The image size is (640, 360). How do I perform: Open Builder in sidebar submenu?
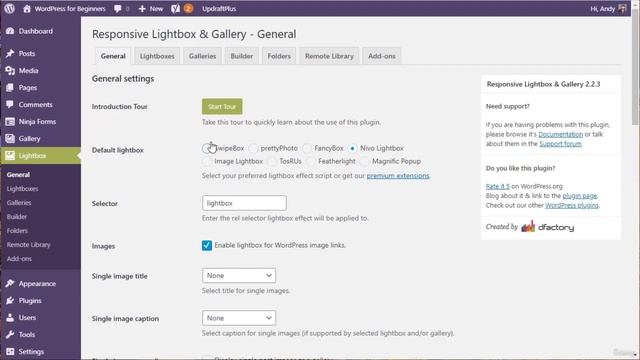pos(17,217)
